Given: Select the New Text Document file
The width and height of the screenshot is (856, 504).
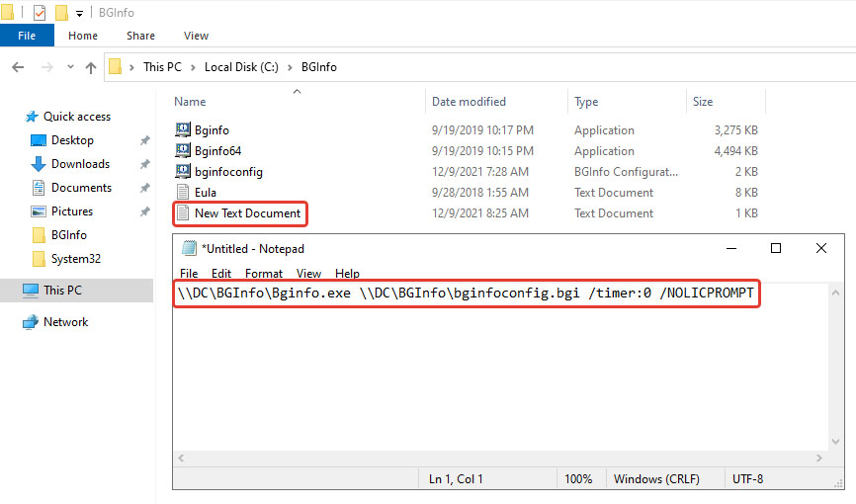Looking at the screenshot, I should tap(247, 213).
